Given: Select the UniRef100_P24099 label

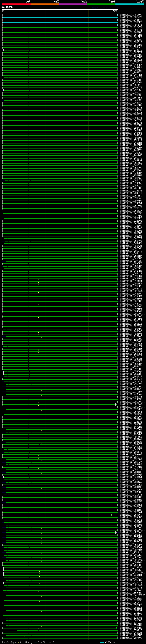Looking at the screenshot, I should point(131,110).
